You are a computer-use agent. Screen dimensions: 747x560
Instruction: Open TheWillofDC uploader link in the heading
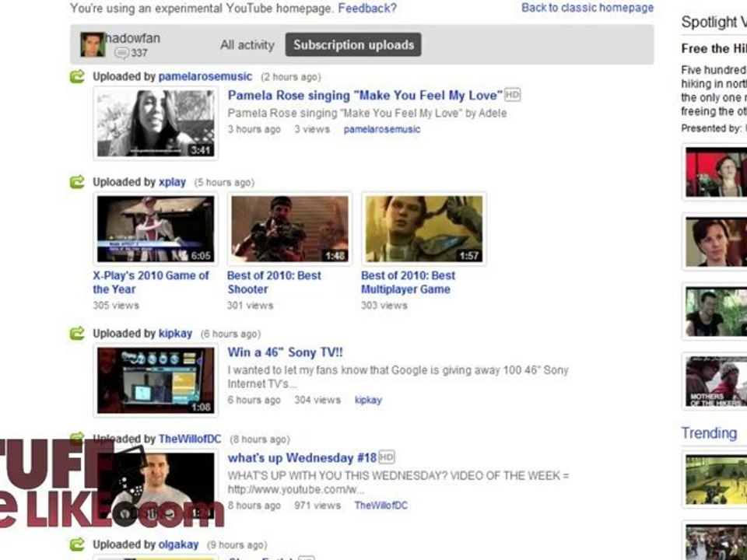point(190,439)
